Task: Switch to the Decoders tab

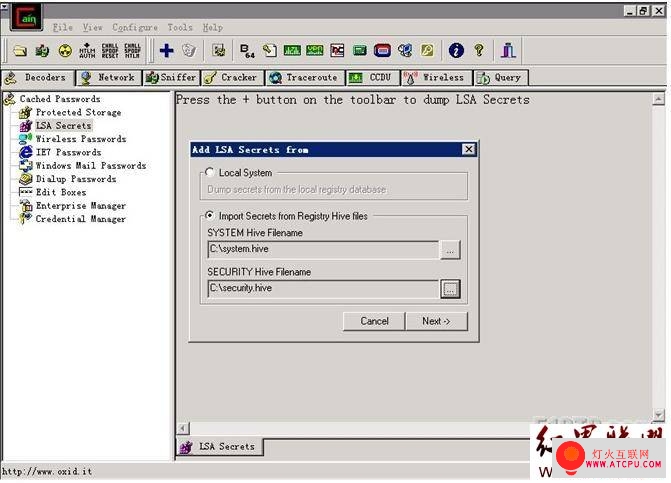Action: click(38, 77)
